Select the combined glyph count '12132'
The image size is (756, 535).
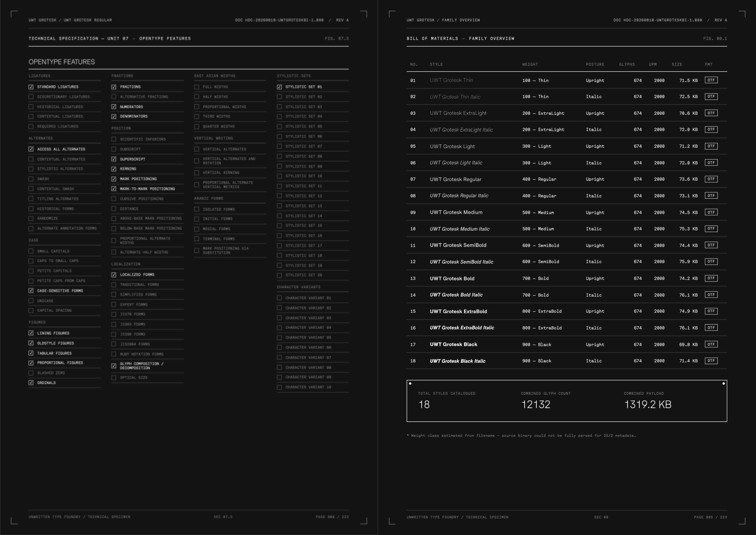(536, 405)
